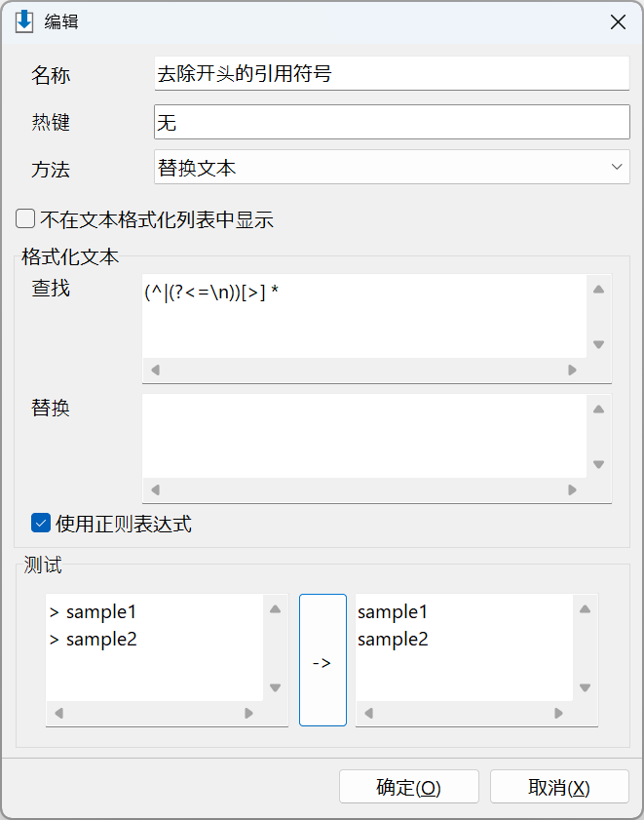Click right arrow of 查找 horizontal scrollbar
Image resolution: width=644 pixels, height=820 pixels.
click(x=572, y=371)
